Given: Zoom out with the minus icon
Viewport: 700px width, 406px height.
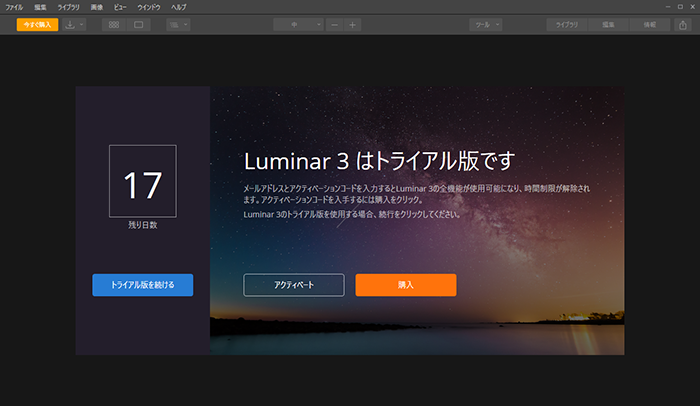Looking at the screenshot, I should 334,25.
